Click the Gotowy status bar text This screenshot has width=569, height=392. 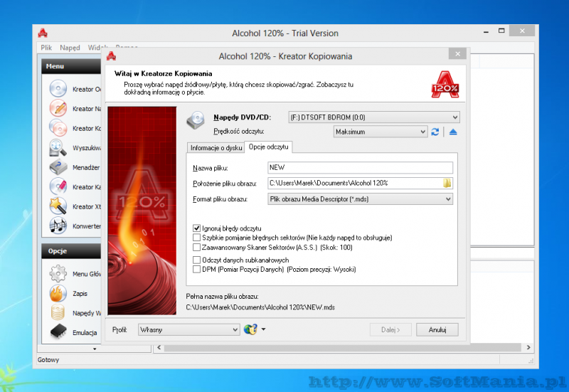tap(48, 360)
